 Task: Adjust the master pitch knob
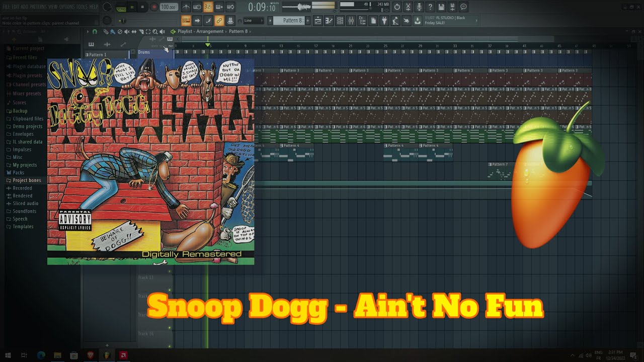click(x=107, y=21)
